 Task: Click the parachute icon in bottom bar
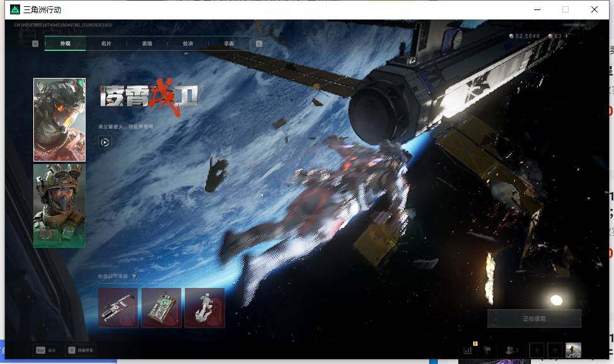click(x=487, y=350)
